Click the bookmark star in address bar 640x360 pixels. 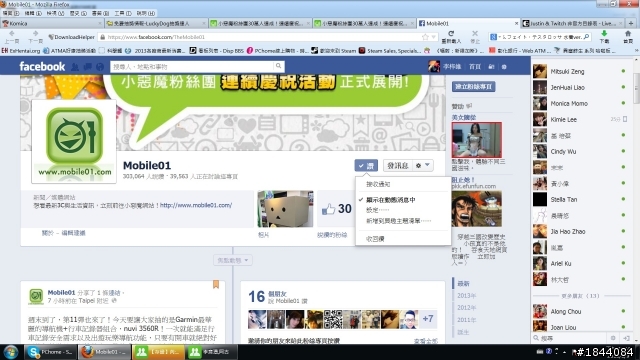coord(425,37)
